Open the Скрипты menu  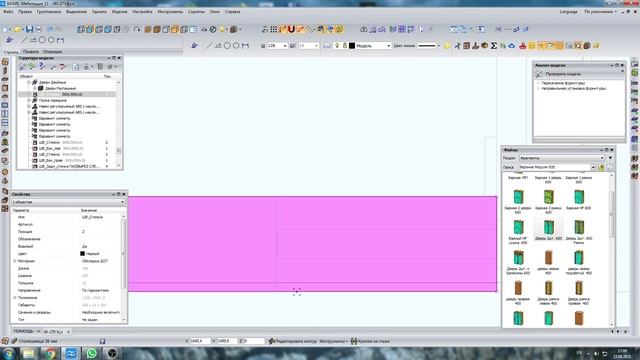tap(196, 12)
